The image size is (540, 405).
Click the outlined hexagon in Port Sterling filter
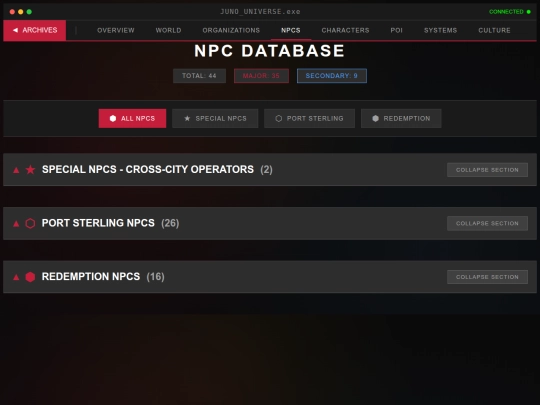[279, 118]
